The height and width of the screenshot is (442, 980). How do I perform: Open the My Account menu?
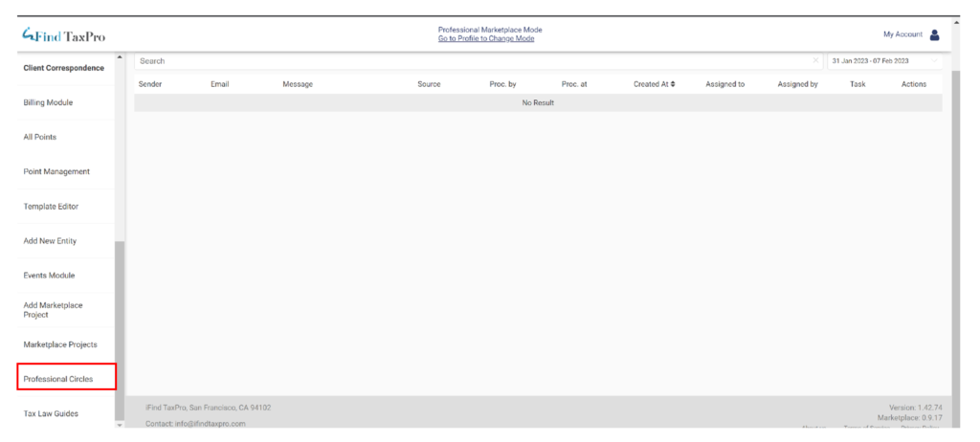[902, 34]
